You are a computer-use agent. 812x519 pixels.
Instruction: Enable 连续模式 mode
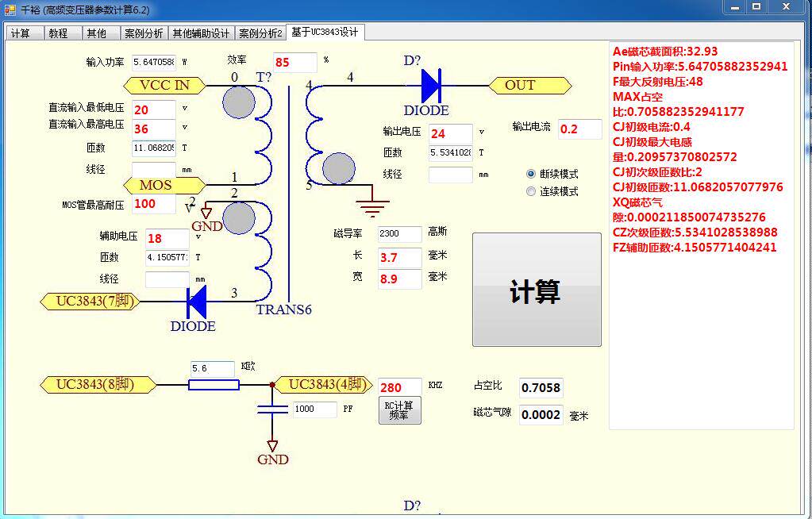pyautogui.click(x=530, y=190)
